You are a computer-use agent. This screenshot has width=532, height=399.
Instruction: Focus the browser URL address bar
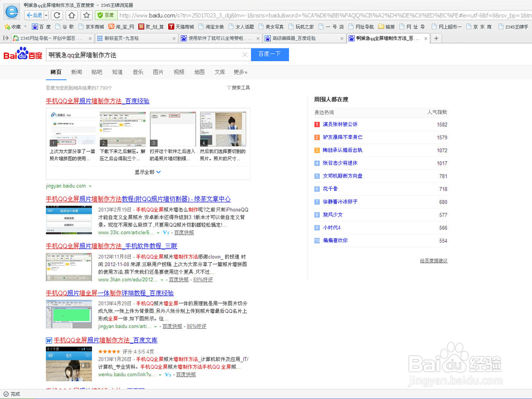coord(324,15)
